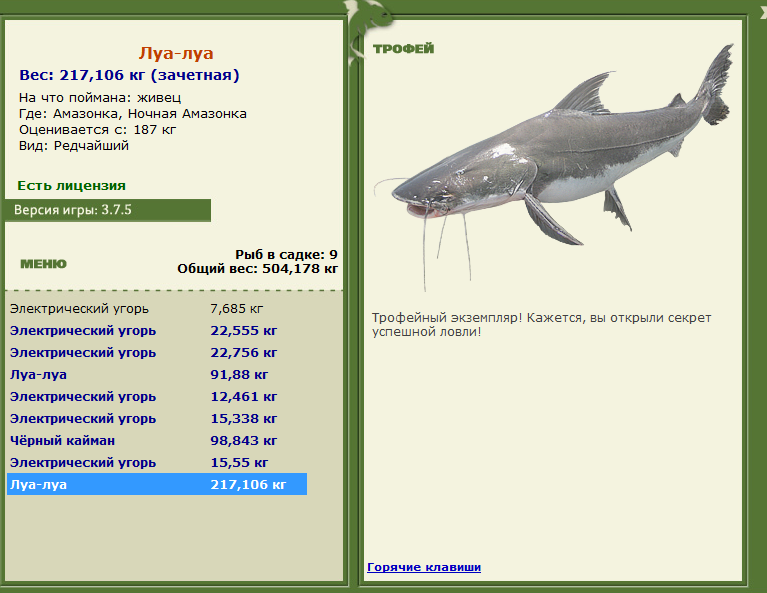The width and height of the screenshot is (767, 593).
Task: Click the 98,843 кг weight value
Action: point(244,441)
